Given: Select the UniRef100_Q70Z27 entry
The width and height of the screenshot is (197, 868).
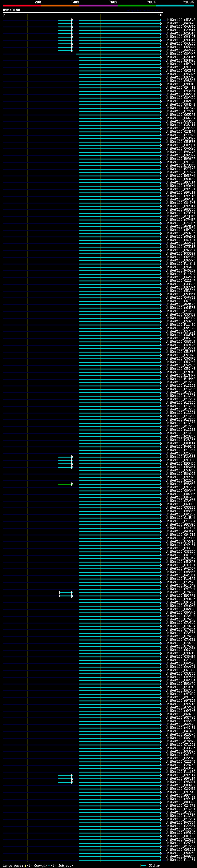Looking at the screenshot, I should [x=180, y=501].
